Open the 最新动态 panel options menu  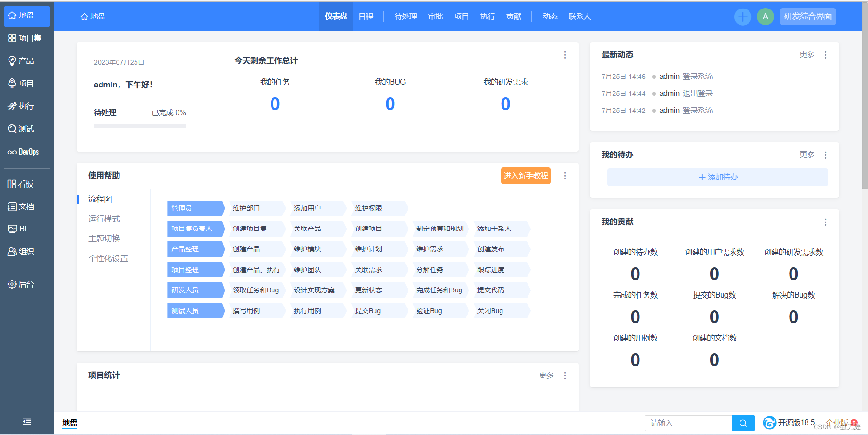(x=825, y=55)
